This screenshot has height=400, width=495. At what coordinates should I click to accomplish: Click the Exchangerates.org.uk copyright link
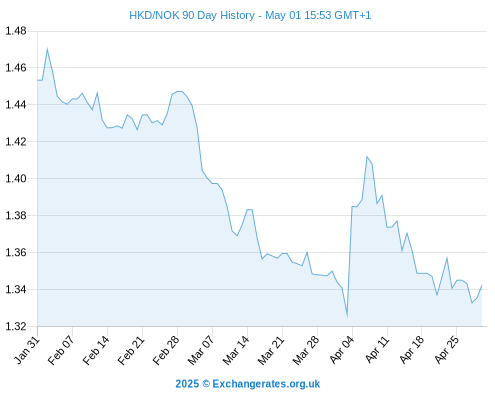[248, 384]
